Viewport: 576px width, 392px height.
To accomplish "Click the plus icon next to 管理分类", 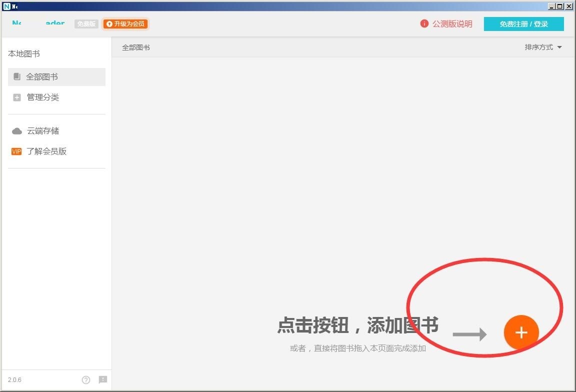I will point(16,97).
